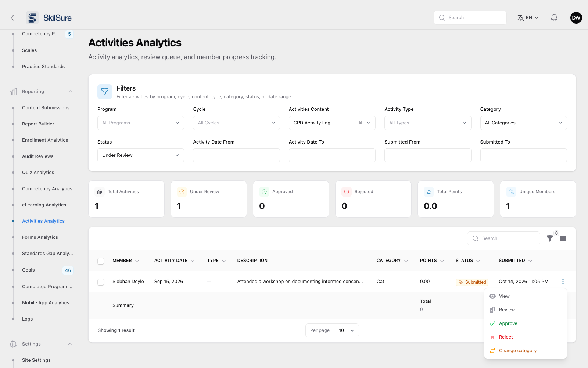Screen dimensions: 588x368
Task: Open the Cycle dropdown
Action: pos(236,123)
